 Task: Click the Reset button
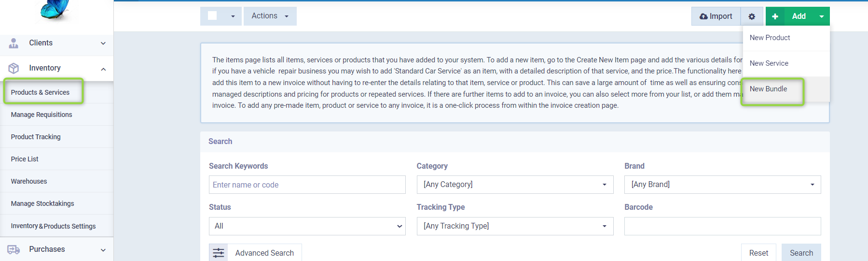(x=758, y=253)
